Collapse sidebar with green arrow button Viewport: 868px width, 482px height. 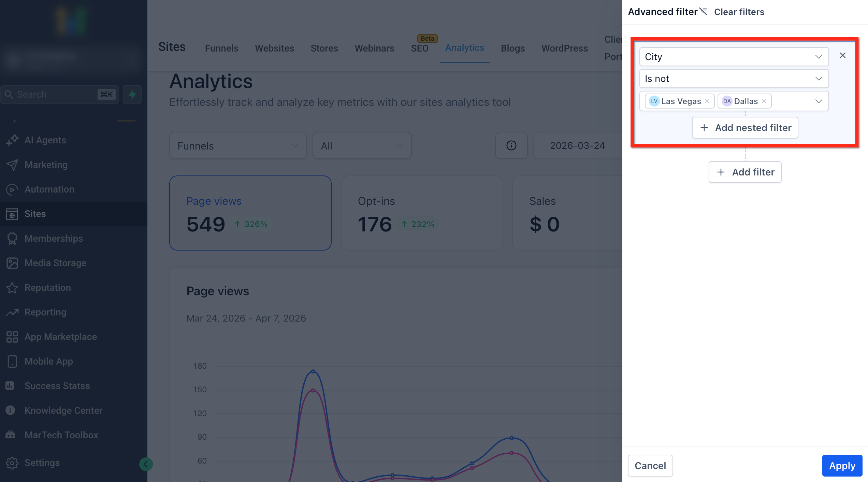coord(146,464)
